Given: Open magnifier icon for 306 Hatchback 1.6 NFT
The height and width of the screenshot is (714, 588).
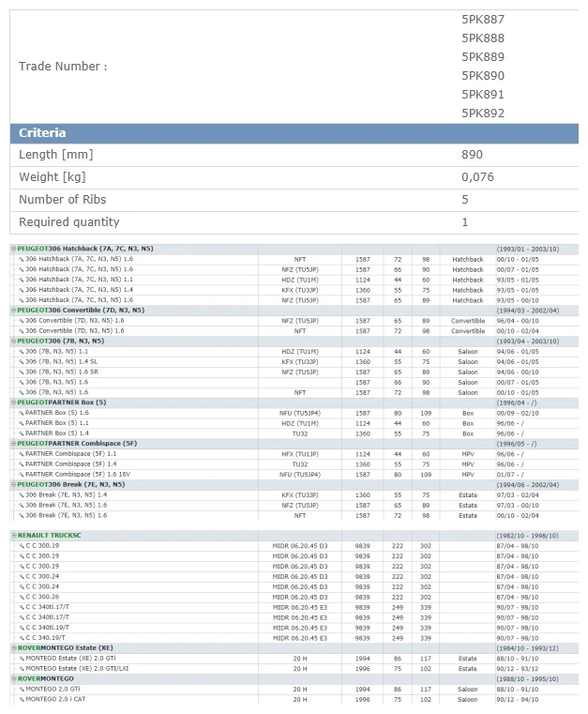Looking at the screenshot, I should (21, 260).
